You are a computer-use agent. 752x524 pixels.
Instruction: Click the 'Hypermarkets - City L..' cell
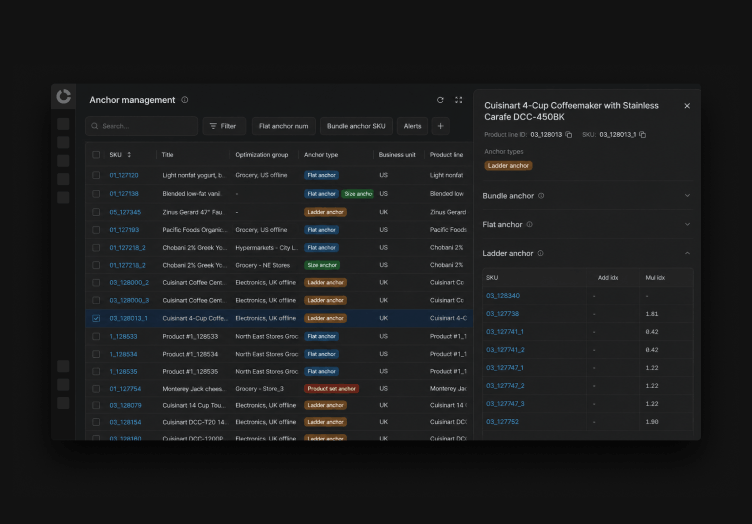click(x=266, y=248)
